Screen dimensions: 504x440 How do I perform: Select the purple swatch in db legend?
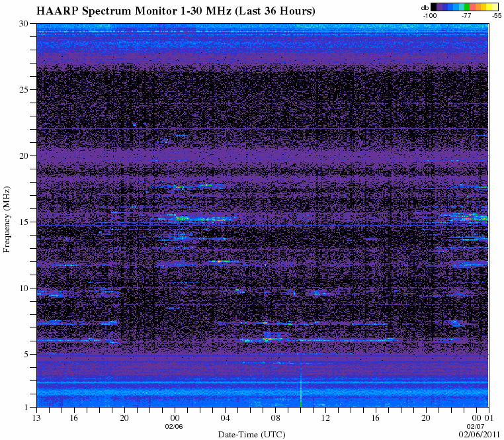click(439, 7)
